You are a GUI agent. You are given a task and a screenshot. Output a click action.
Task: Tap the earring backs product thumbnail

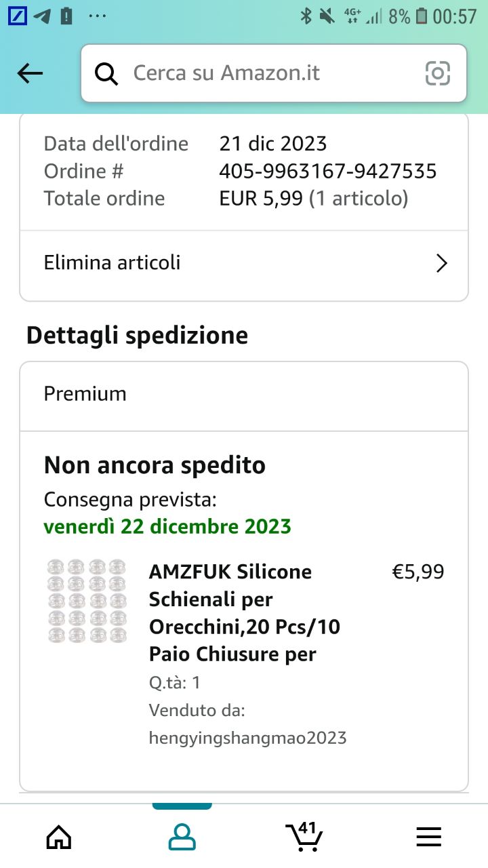(x=87, y=601)
